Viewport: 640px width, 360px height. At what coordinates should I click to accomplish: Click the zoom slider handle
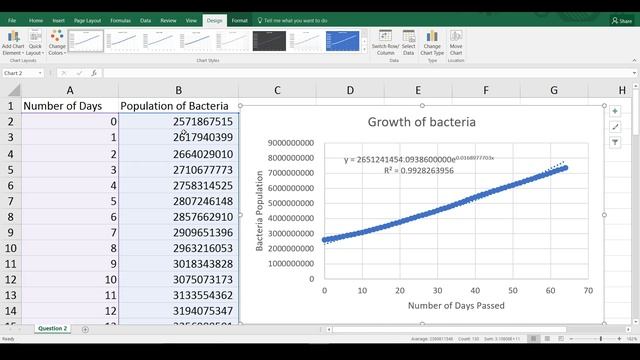(x=600, y=339)
